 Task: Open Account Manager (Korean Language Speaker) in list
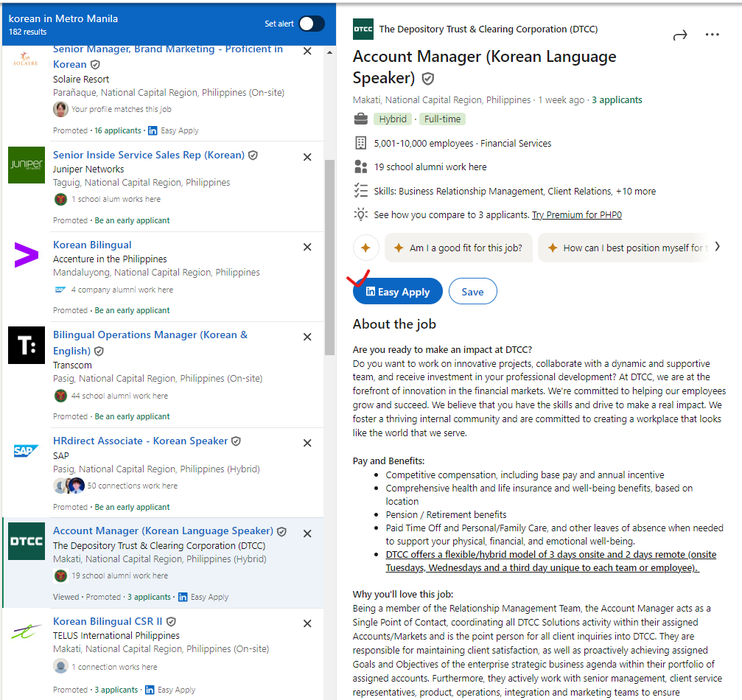pyautogui.click(x=163, y=531)
